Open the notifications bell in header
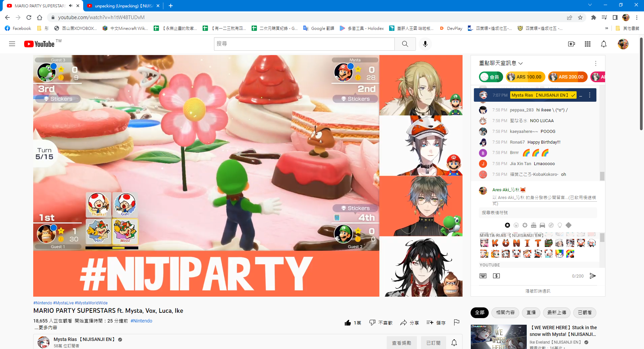Image resolution: width=644 pixels, height=349 pixels. (x=604, y=44)
